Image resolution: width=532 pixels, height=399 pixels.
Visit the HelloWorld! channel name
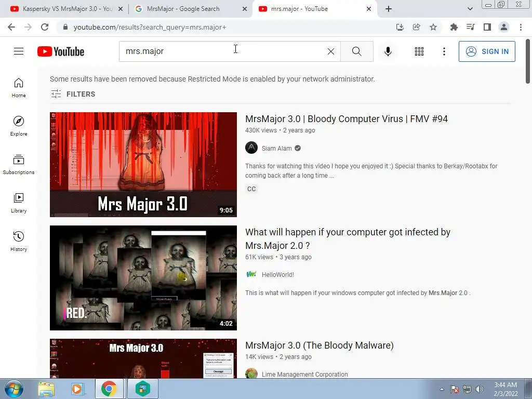point(277,274)
